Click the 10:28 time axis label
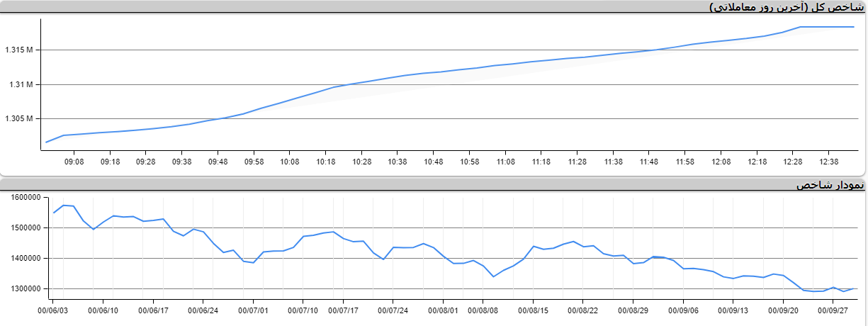The width and height of the screenshot is (868, 326). click(x=361, y=162)
